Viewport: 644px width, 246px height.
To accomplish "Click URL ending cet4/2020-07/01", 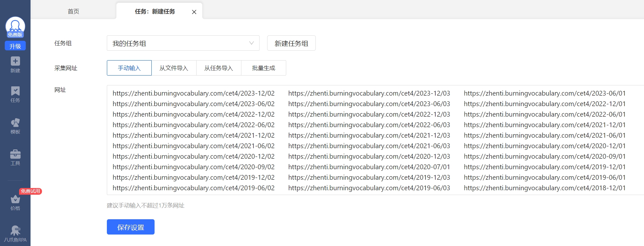I will (x=369, y=167).
